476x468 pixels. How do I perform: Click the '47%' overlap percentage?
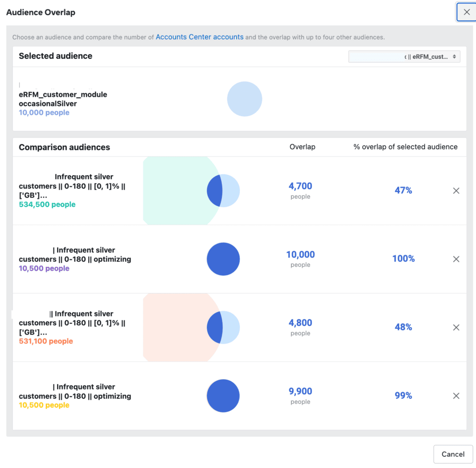point(403,190)
